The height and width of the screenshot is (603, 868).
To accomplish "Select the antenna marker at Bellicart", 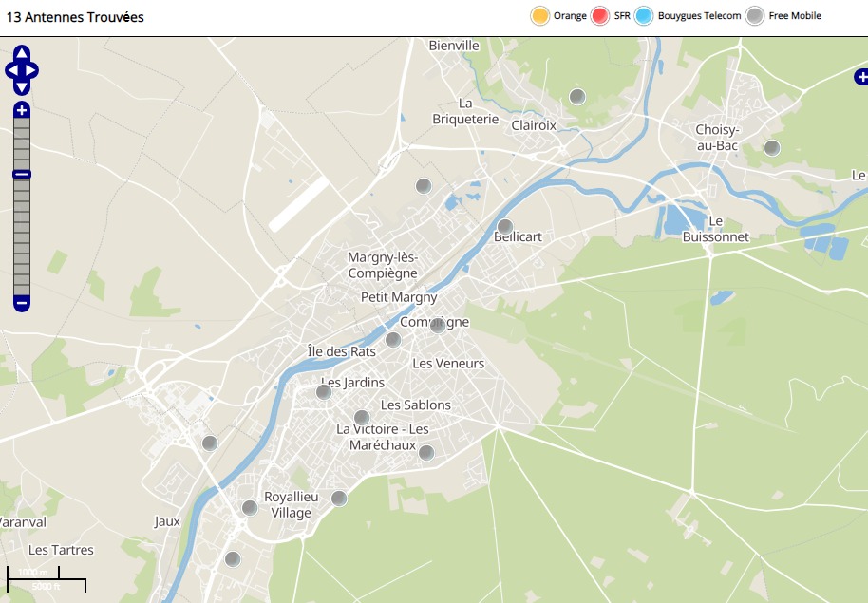I will click(x=504, y=226).
